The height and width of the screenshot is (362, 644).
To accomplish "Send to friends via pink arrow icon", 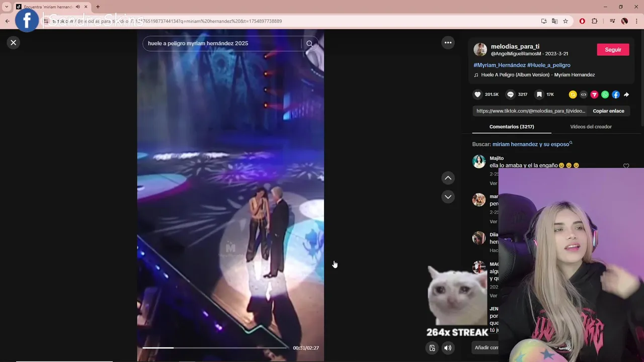I will tap(594, 95).
